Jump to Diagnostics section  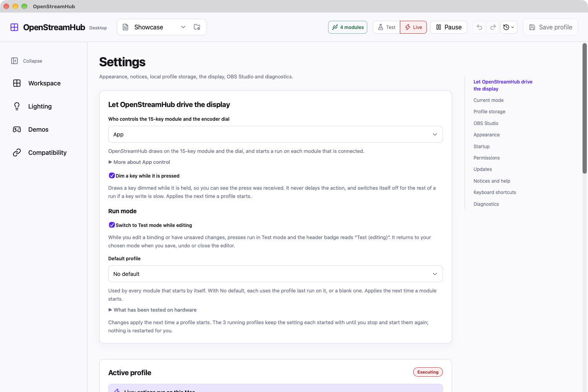[x=486, y=204]
